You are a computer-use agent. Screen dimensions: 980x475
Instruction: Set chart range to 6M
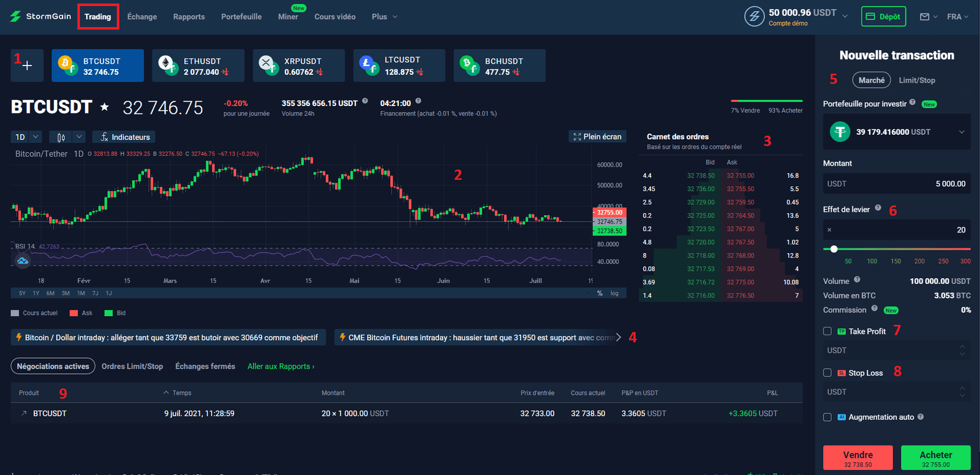pos(50,294)
